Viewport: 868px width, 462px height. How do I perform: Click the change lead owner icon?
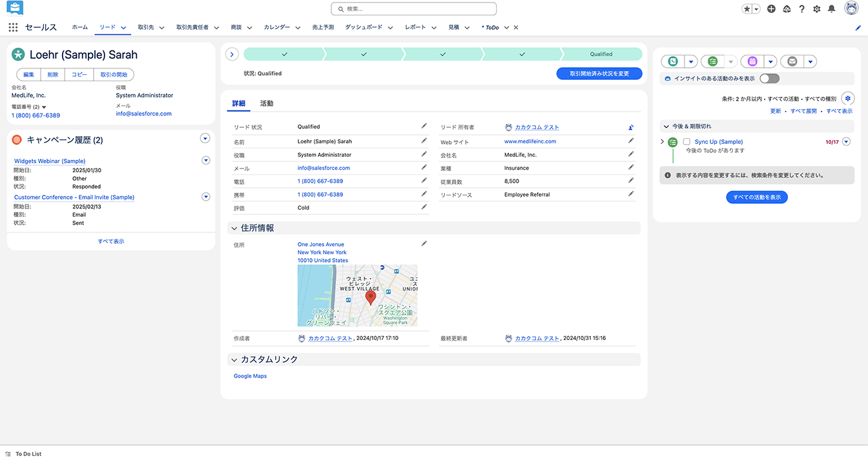pos(631,127)
